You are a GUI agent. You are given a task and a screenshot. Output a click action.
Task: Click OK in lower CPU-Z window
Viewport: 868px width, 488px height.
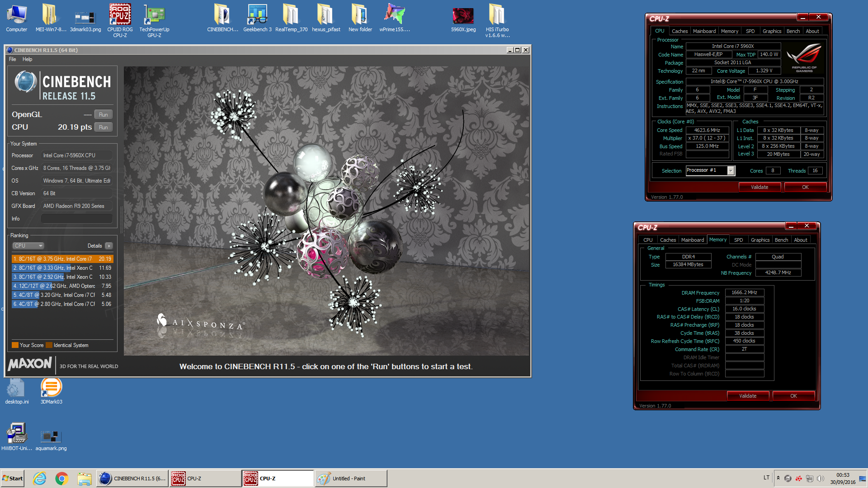pos(793,396)
